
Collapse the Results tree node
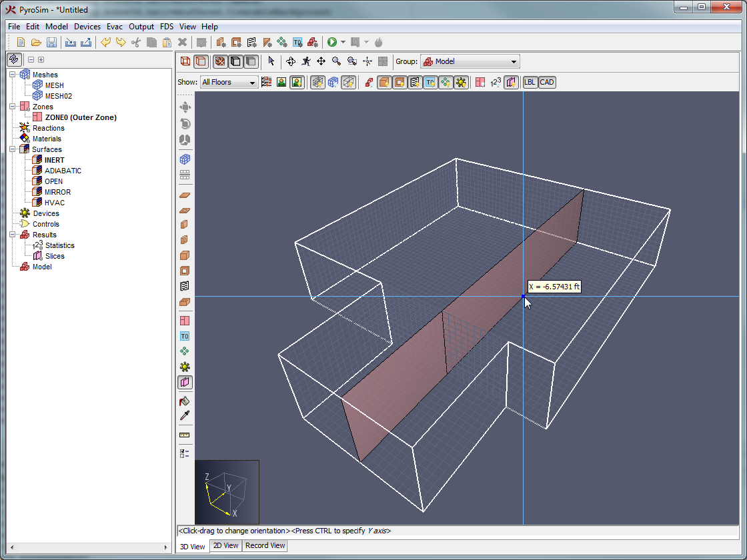[13, 235]
